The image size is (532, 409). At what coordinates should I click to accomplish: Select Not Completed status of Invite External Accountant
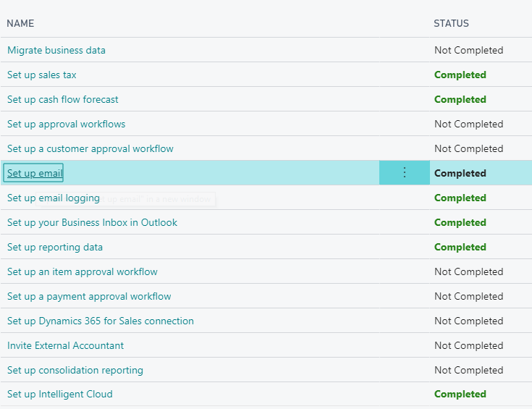(x=468, y=345)
